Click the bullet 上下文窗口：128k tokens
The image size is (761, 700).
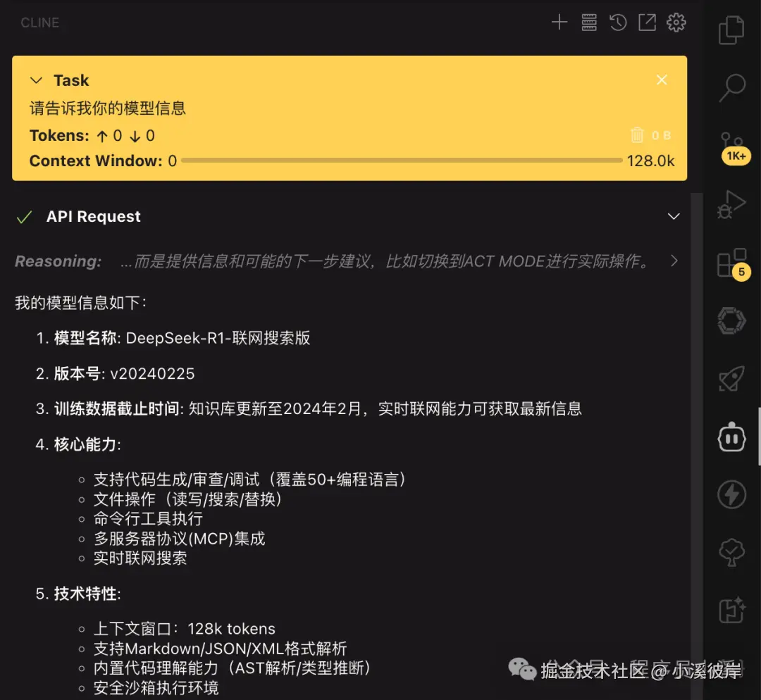pos(184,629)
